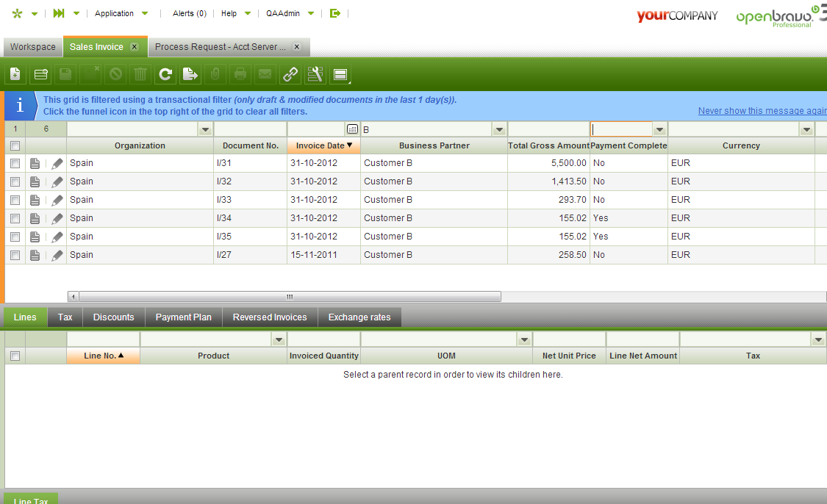Click the New Document toolbar icon

click(x=15, y=74)
